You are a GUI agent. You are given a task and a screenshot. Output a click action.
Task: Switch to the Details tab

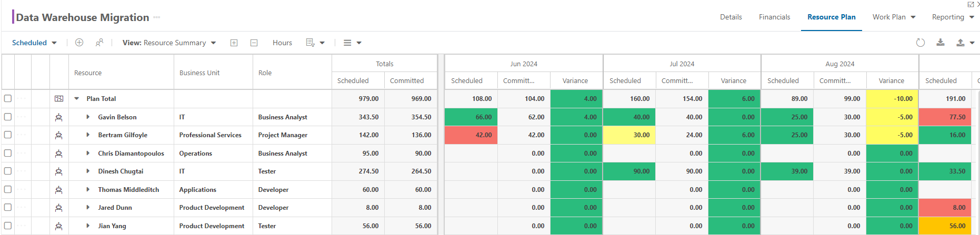coord(731,17)
